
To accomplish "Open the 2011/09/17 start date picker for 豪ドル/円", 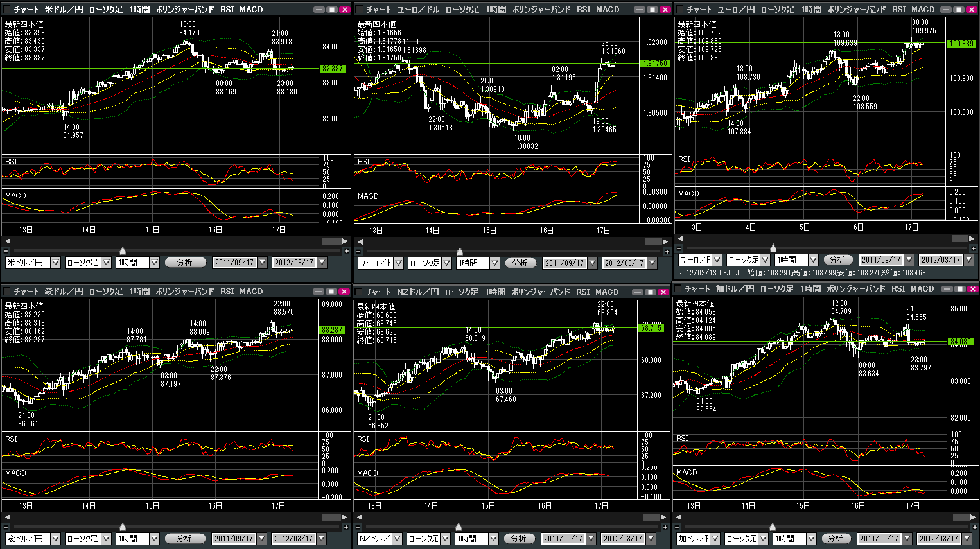I will (x=261, y=539).
